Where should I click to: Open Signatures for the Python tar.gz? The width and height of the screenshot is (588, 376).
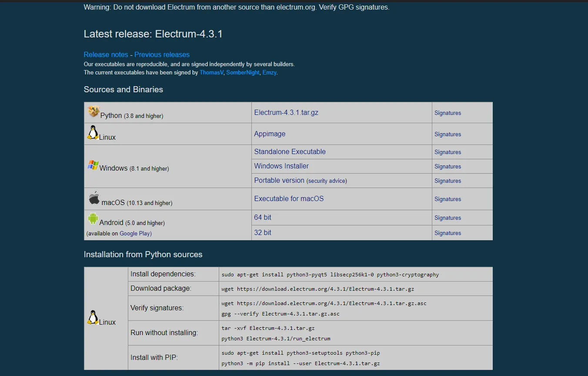(x=448, y=113)
